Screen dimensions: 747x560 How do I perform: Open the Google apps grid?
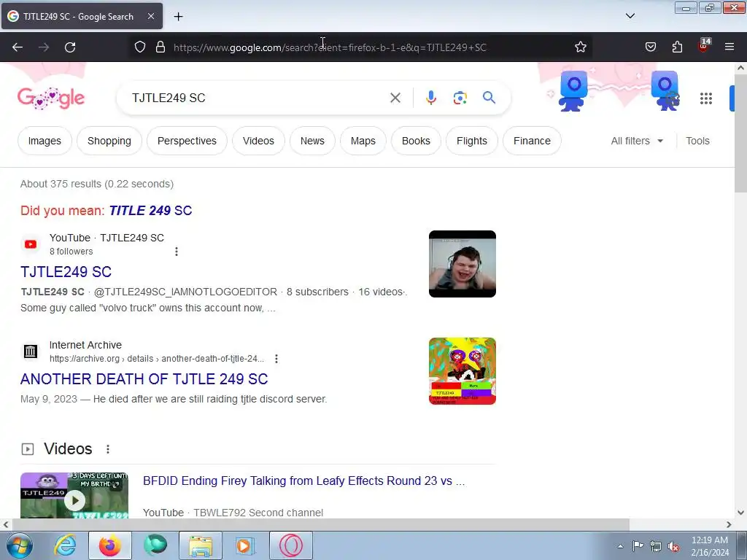pyautogui.click(x=706, y=98)
